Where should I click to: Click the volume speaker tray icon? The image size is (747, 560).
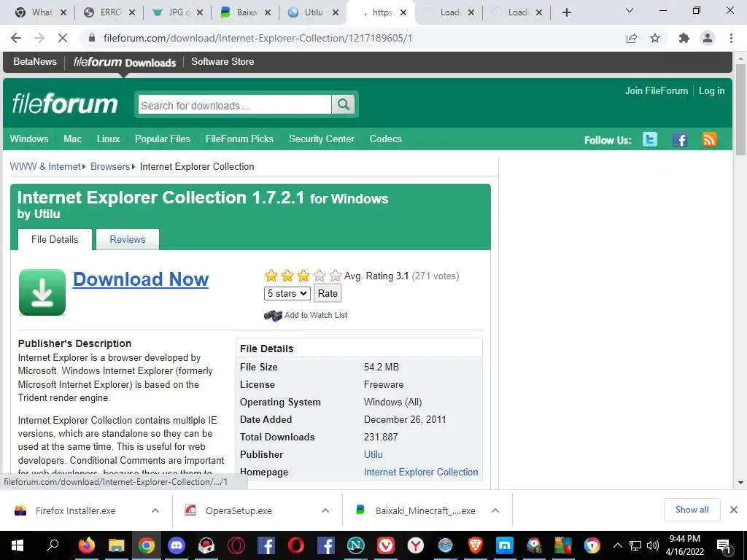(653, 545)
